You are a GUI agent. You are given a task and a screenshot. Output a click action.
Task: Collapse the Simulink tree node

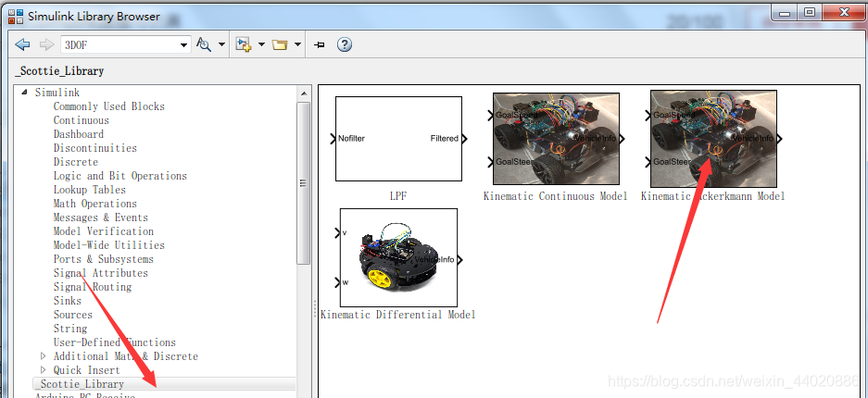[x=24, y=93]
